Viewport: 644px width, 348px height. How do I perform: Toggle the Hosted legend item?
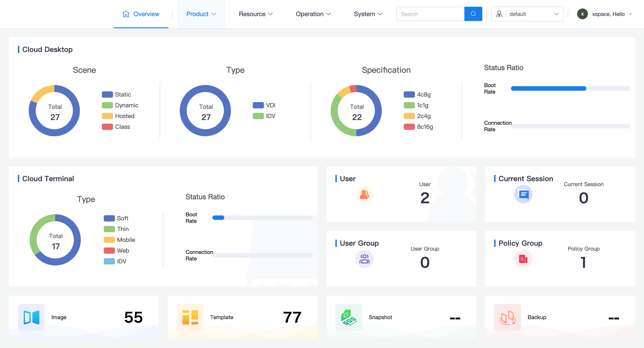(x=118, y=116)
